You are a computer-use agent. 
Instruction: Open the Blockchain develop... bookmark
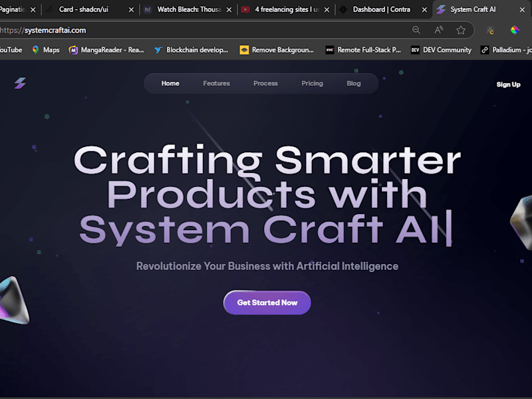(x=192, y=50)
